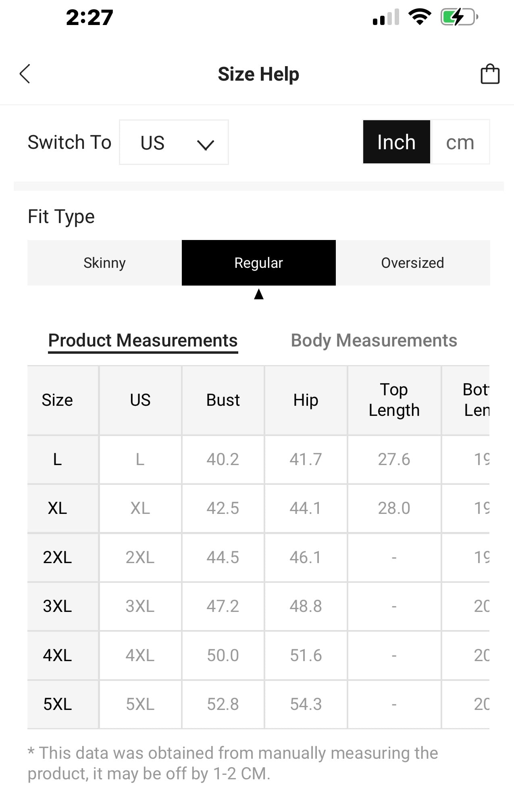Click the dropdown chevron beside US
Screen dimensions: 514x812
(206, 144)
